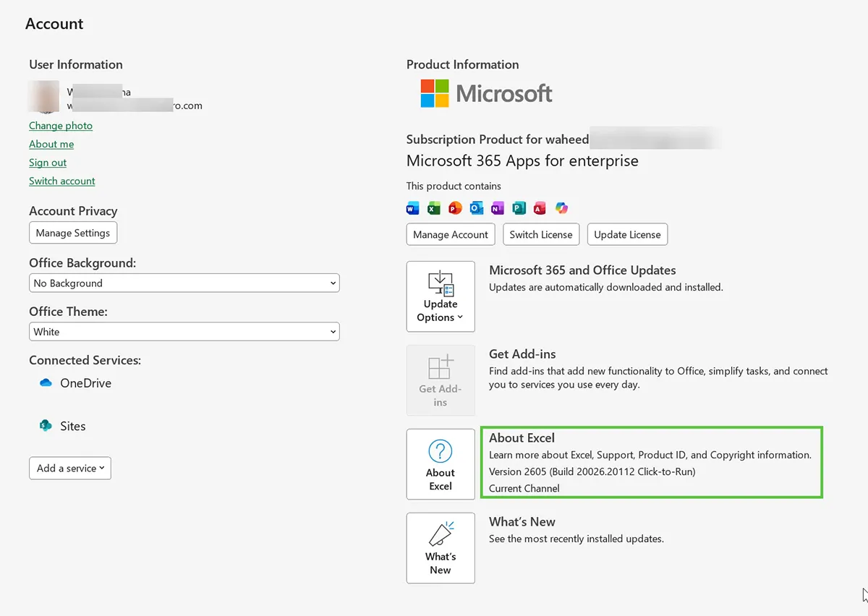The width and height of the screenshot is (868, 616).
Task: Click the Manage Account button
Action: click(x=451, y=234)
